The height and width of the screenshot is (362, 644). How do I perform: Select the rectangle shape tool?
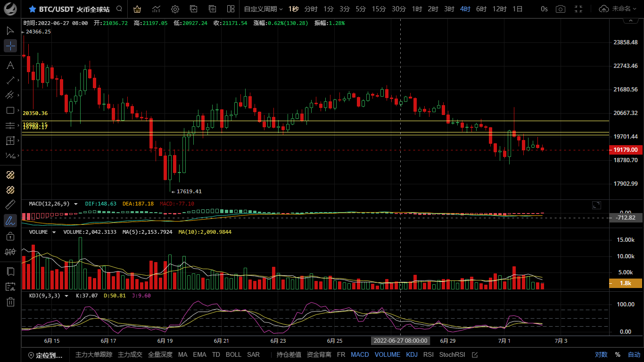pos(10,110)
